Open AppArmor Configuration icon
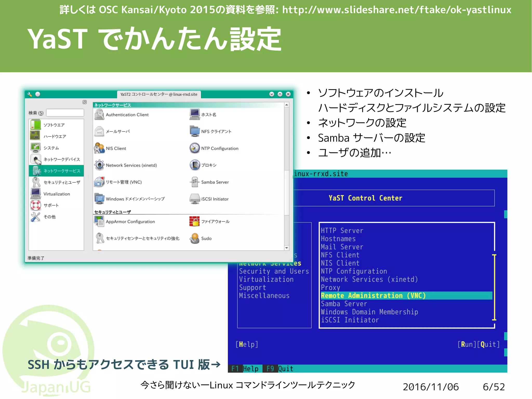The width and height of the screenshot is (532, 399). pos(99,221)
